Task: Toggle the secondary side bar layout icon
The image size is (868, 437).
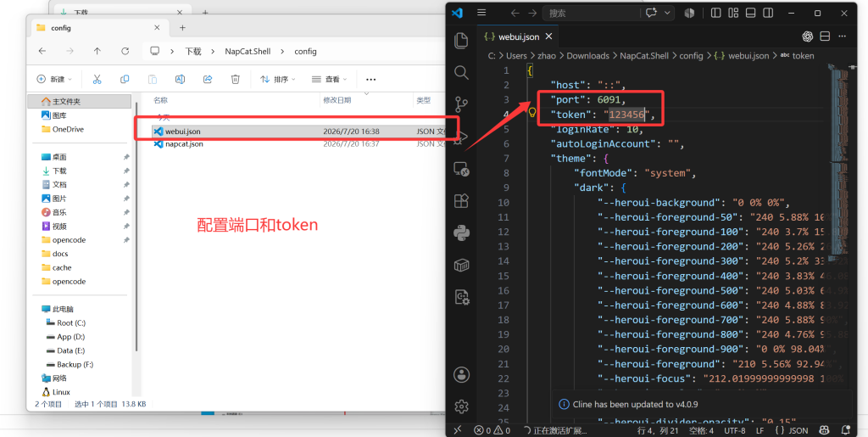Action: pyautogui.click(x=767, y=13)
